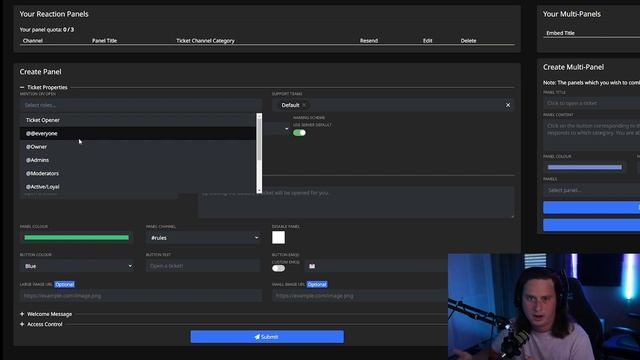Open the Panel Channel #rules dropdown
The image size is (640, 360).
click(203, 238)
